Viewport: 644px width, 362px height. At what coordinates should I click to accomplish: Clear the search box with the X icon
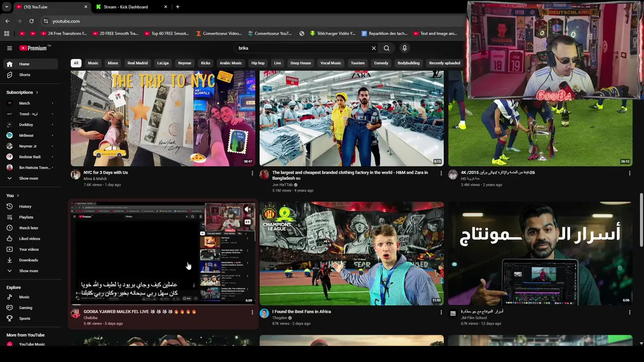[x=374, y=48]
